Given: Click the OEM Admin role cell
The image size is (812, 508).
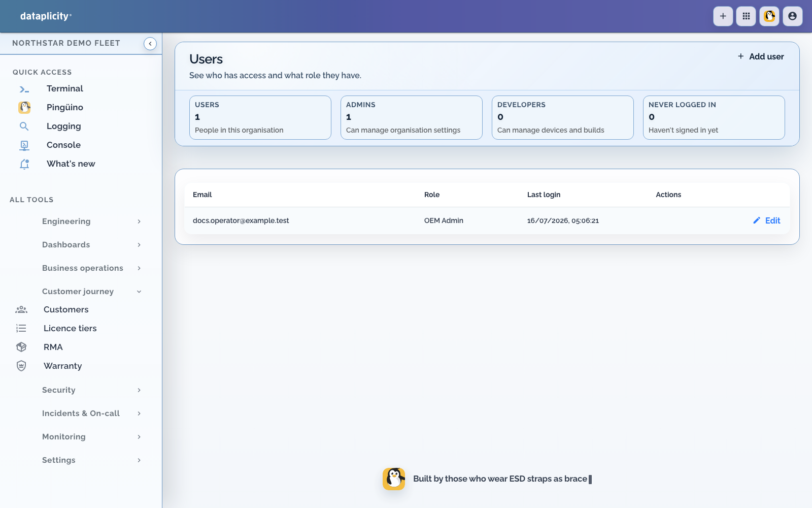Looking at the screenshot, I should click(x=444, y=220).
